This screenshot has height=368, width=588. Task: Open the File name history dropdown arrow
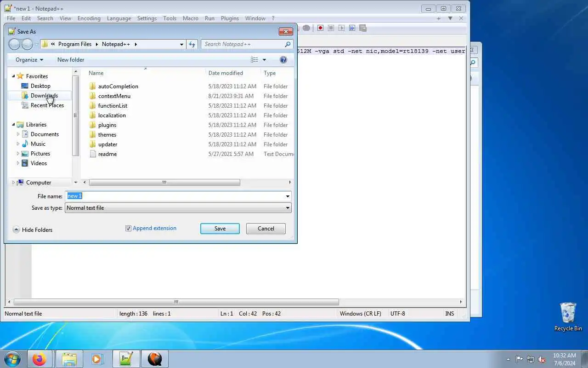pos(288,196)
